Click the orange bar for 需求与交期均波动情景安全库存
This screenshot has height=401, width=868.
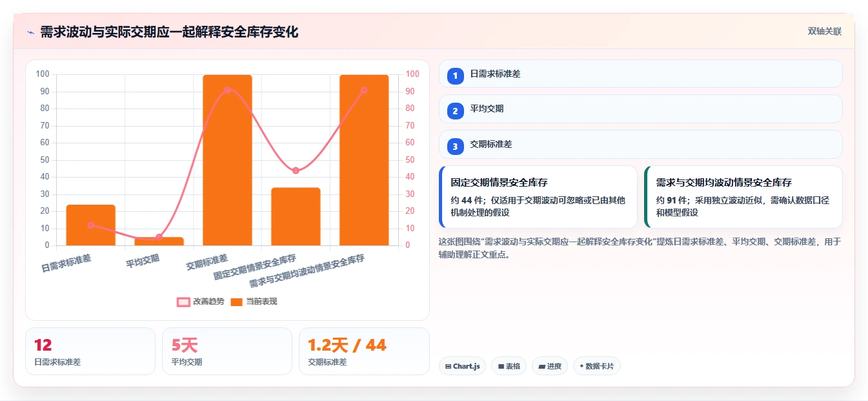pos(364,160)
